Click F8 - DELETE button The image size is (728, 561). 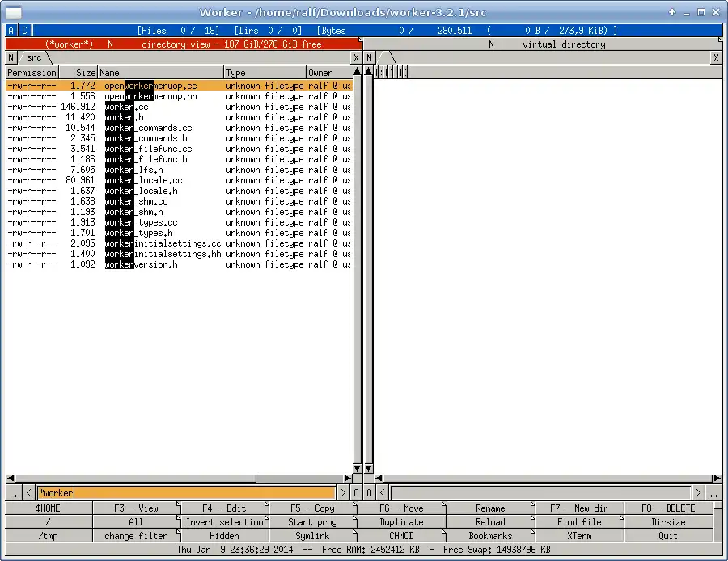pos(668,508)
